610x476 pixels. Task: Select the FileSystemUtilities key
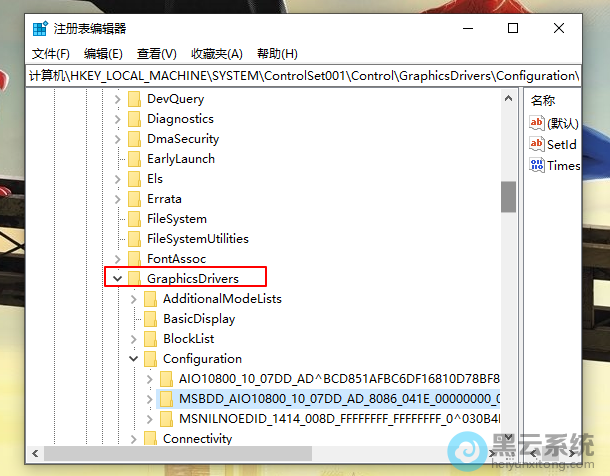point(197,239)
